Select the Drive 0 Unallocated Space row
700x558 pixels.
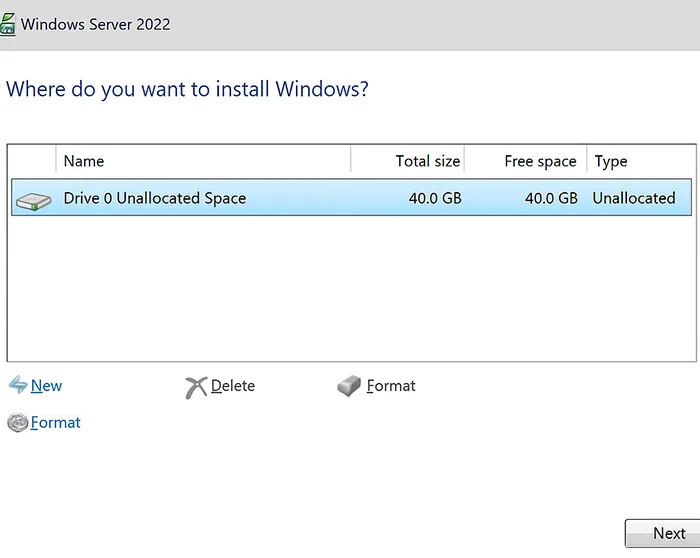click(154, 198)
